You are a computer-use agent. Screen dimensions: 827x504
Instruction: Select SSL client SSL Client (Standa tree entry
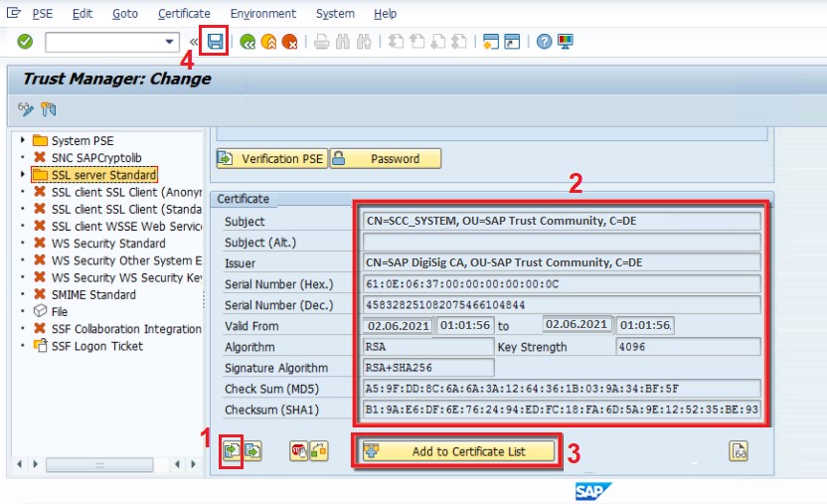click(x=126, y=209)
